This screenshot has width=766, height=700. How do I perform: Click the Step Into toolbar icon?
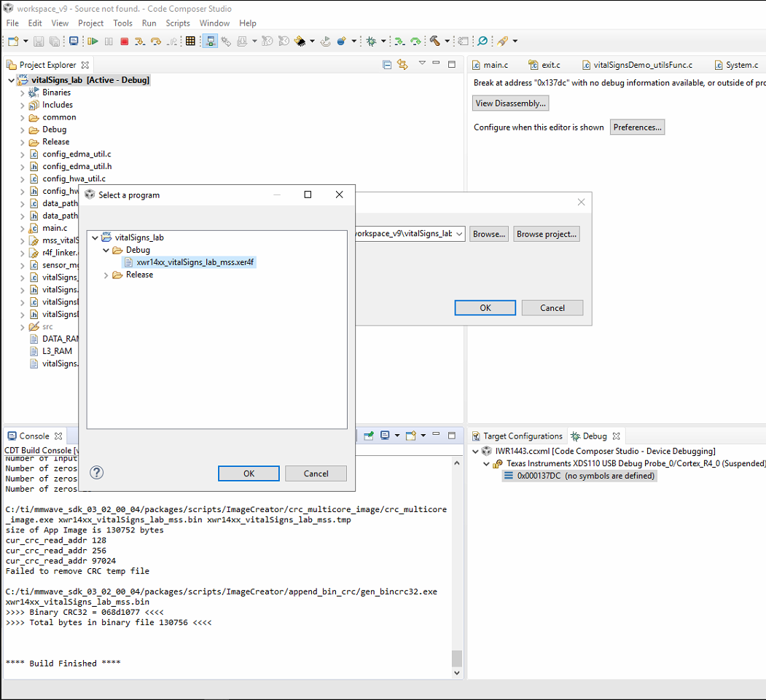140,42
